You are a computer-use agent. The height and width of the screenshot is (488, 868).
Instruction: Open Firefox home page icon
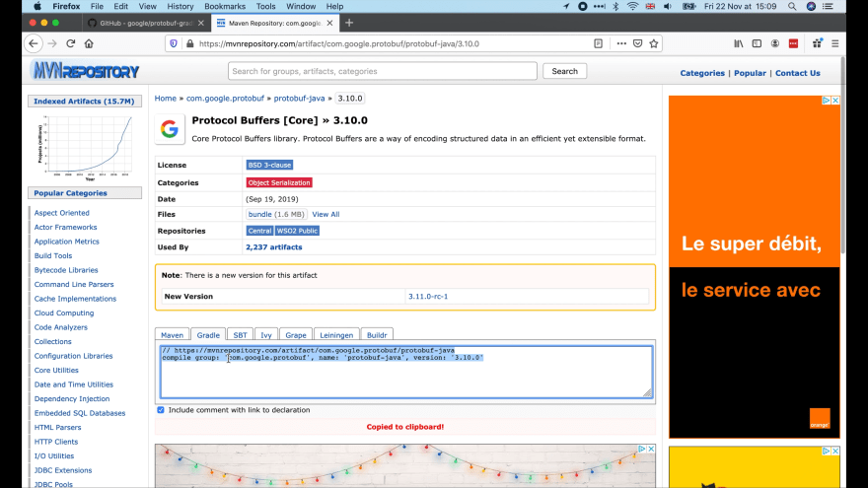click(x=89, y=43)
